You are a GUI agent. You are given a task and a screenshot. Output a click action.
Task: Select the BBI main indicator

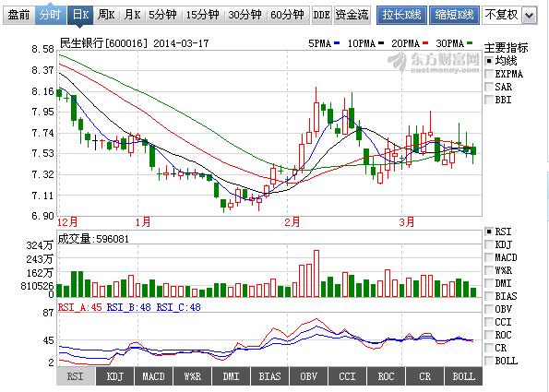(x=498, y=100)
